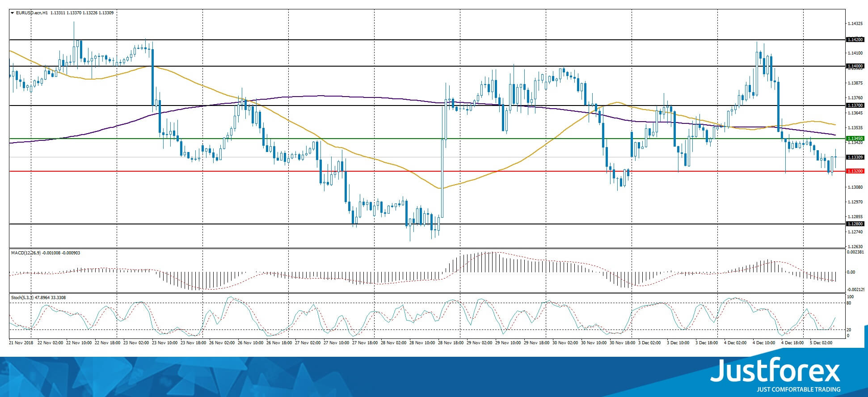The image size is (868, 397).
Task: Click the 1.12970 value on the price axis
Action: point(855,202)
